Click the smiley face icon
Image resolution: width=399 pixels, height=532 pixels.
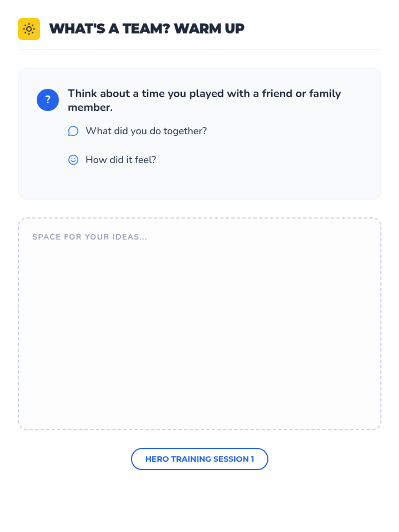(73, 160)
